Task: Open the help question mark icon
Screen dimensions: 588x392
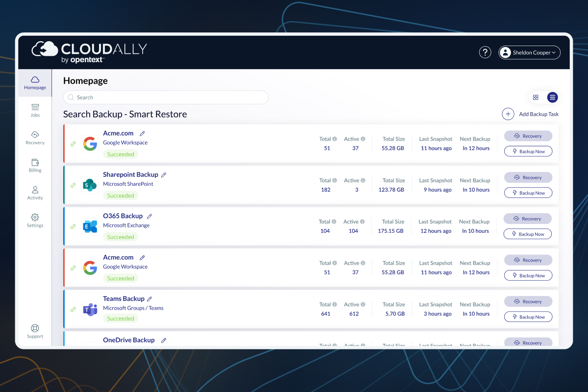Action: coord(485,52)
